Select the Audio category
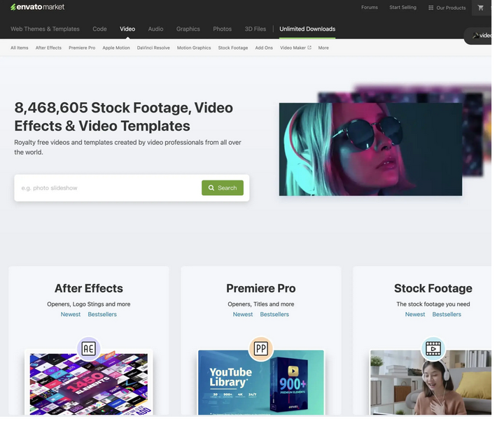 (x=155, y=29)
